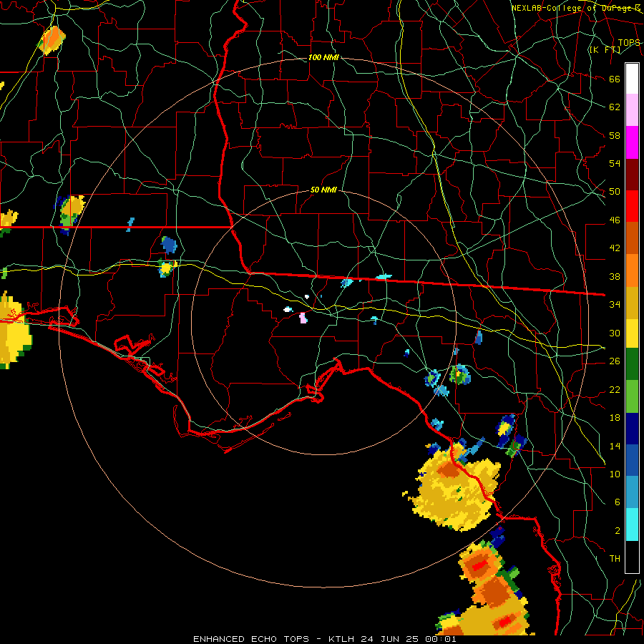The image size is (644, 644).
Task: Select the light pink legend swatch
Action: [x=632, y=109]
